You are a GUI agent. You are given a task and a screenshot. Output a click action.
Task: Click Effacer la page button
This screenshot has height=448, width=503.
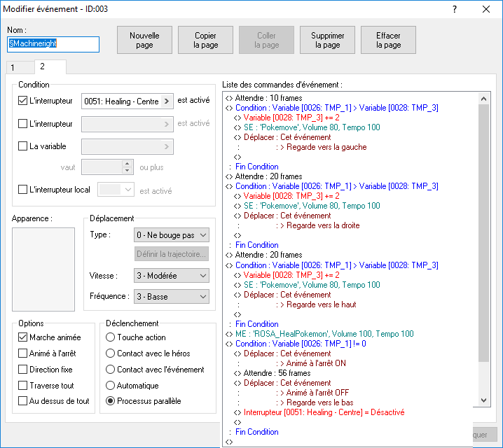tap(388, 40)
